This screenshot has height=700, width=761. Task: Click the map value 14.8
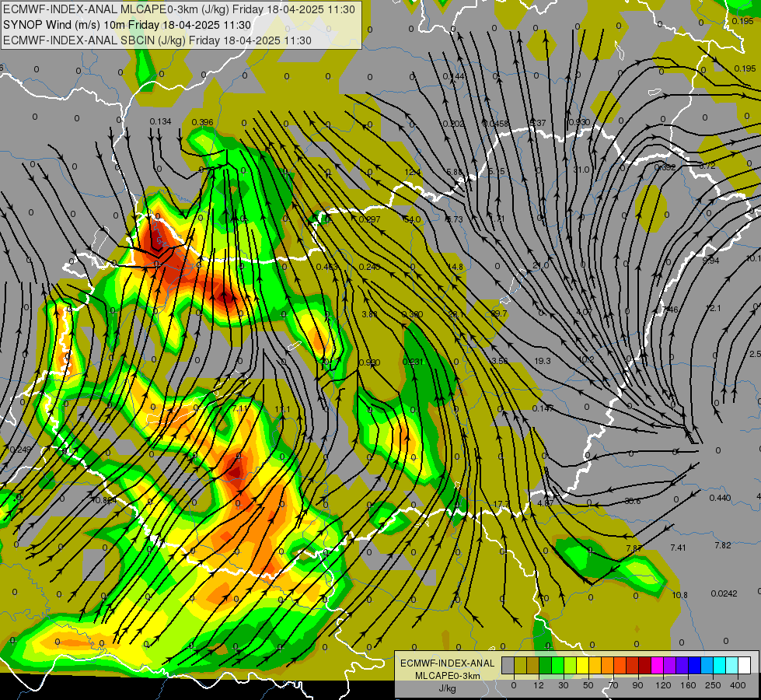pos(456,268)
